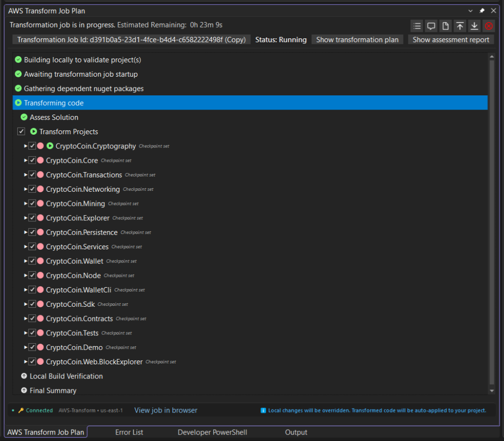Uncheck the Transform Projects checkbox

point(21,131)
